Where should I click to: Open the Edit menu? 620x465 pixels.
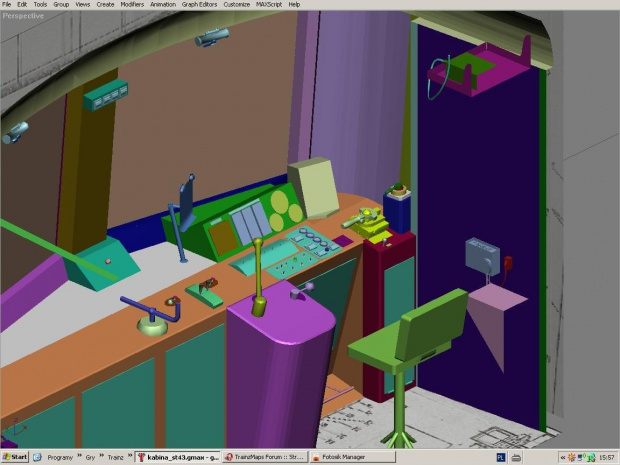[x=22, y=4]
